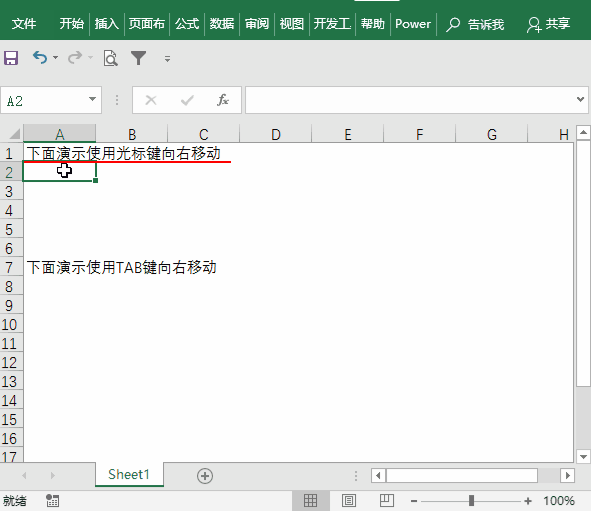Open the 页面布局 ribbon tab
591x511 pixels.
pos(147,24)
